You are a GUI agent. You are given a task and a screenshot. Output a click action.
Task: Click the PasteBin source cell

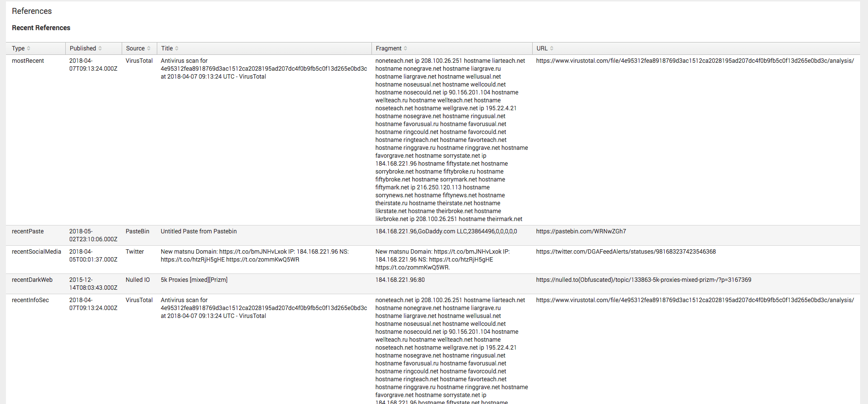[x=137, y=231]
